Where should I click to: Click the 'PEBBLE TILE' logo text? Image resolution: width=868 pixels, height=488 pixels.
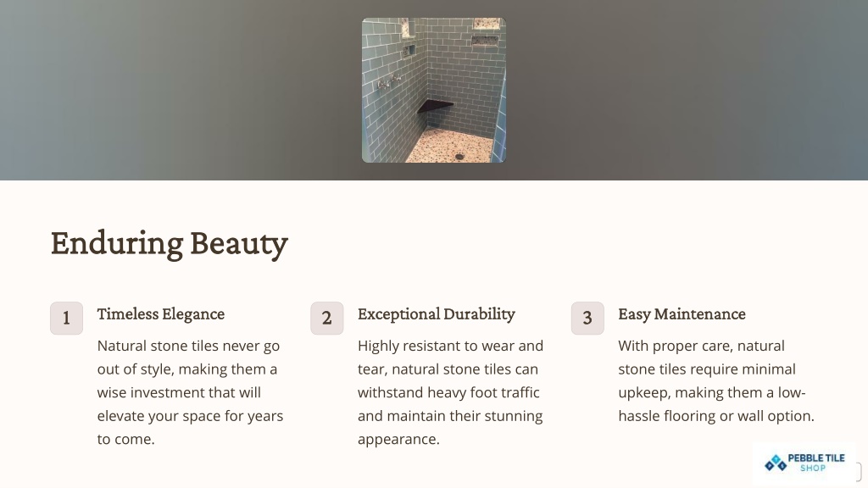click(816, 458)
